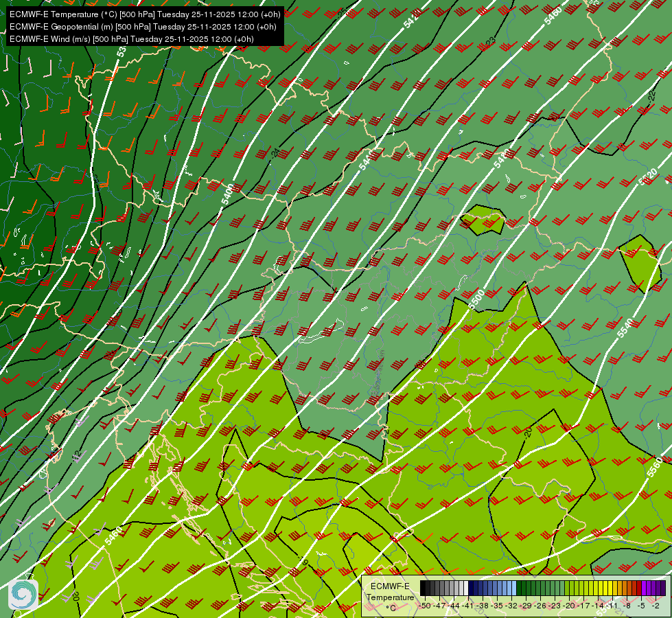Click the 5480 geopotential contour label

tap(501, 158)
